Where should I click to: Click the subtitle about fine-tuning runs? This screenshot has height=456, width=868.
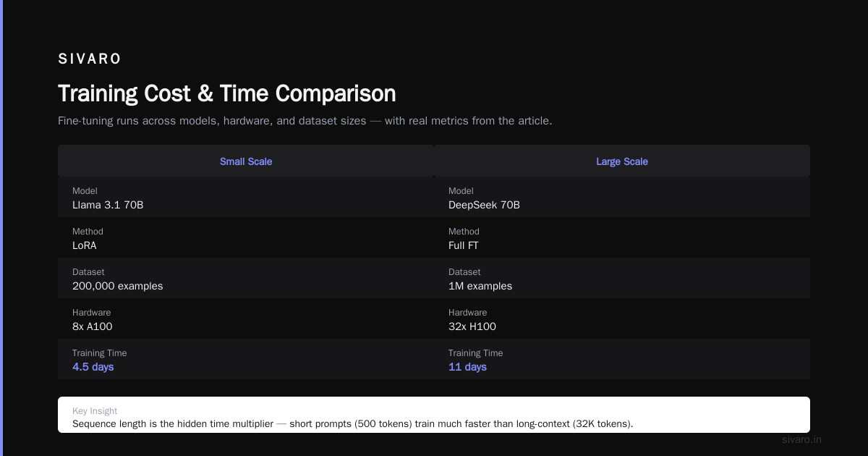305,121
